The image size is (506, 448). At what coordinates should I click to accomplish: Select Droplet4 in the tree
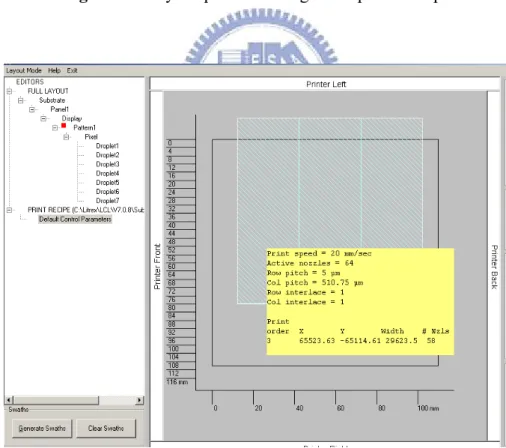107,173
